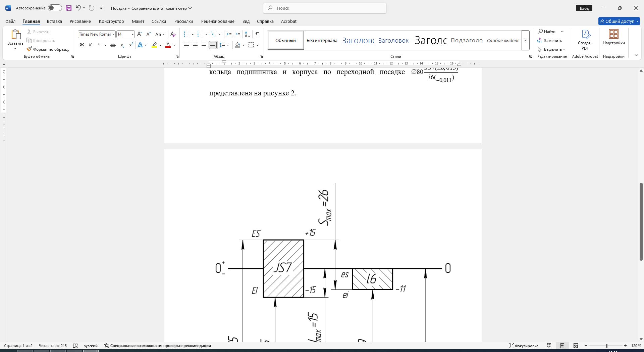
Task: Click the zoom slider handle
Action: point(606,346)
